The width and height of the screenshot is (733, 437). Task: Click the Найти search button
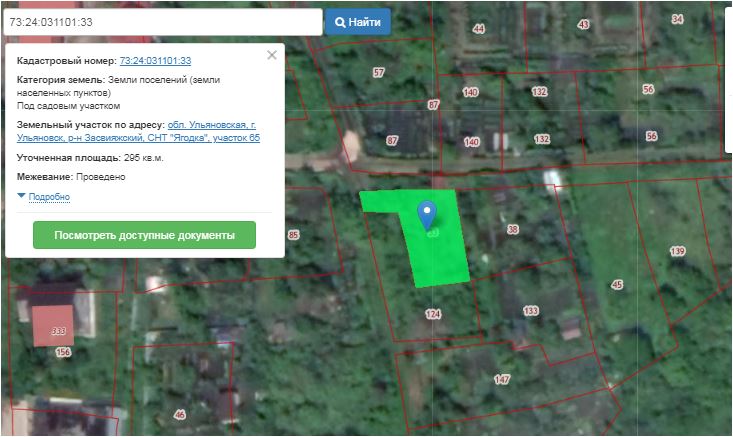click(357, 22)
